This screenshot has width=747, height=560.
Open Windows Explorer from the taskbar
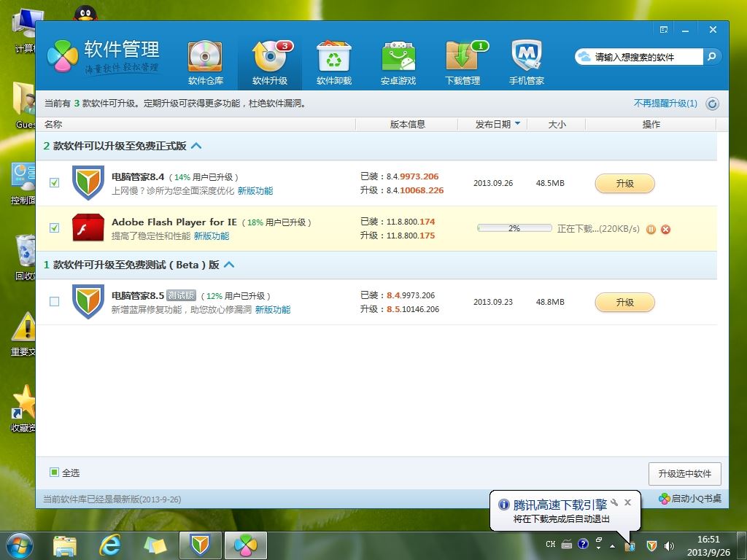pyautogui.click(x=65, y=545)
